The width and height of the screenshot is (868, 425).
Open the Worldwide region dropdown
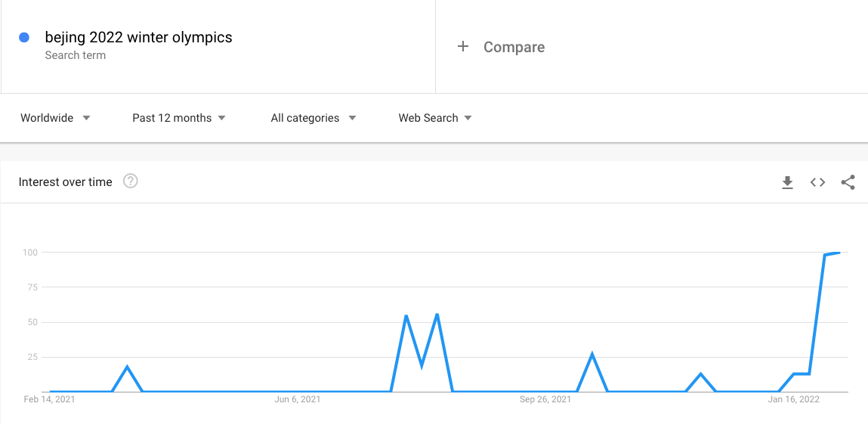(x=55, y=118)
